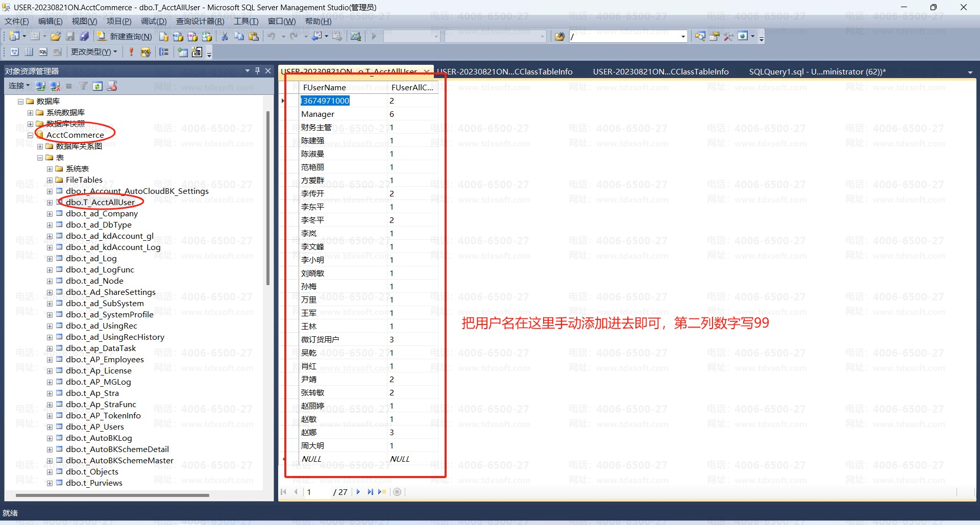
Task: Open the Connect (连接) dropdown button
Action: click(19, 86)
